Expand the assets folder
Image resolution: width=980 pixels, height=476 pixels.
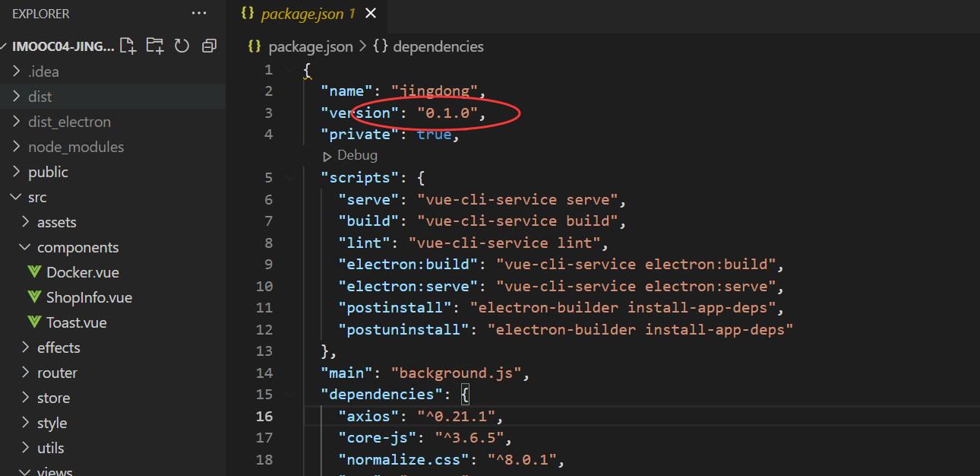pyautogui.click(x=25, y=222)
